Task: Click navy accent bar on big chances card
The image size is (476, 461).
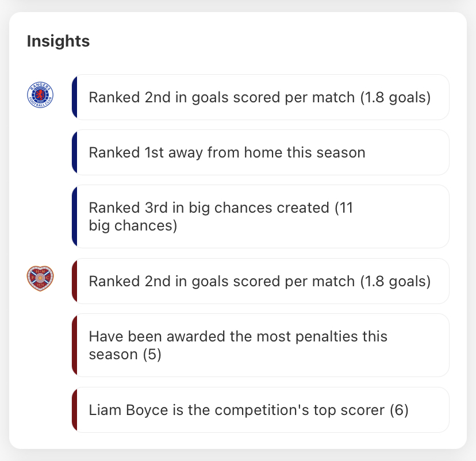Action: click(x=74, y=216)
